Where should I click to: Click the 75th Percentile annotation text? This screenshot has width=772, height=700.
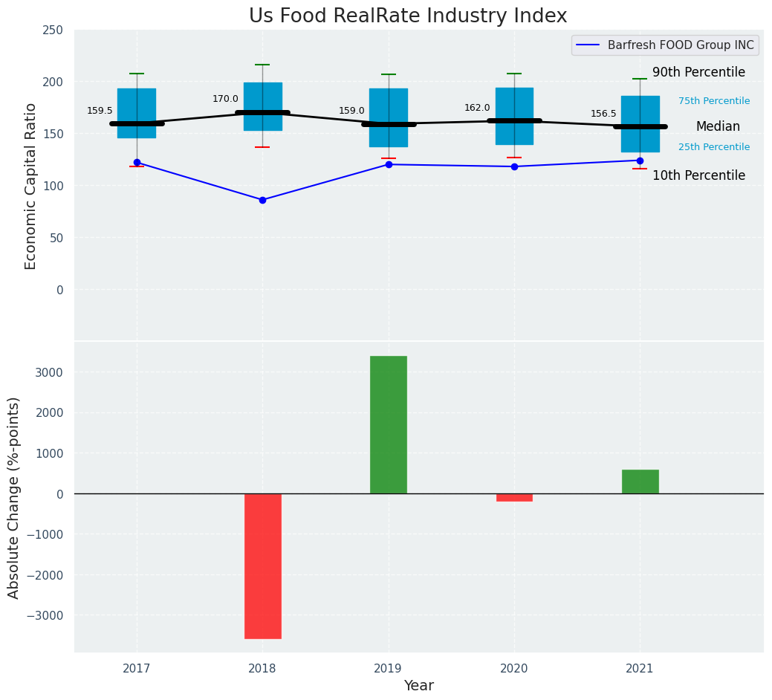tap(713, 101)
